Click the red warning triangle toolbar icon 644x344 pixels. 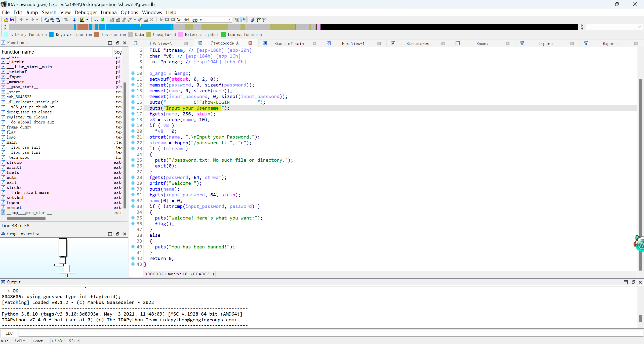(x=96, y=20)
